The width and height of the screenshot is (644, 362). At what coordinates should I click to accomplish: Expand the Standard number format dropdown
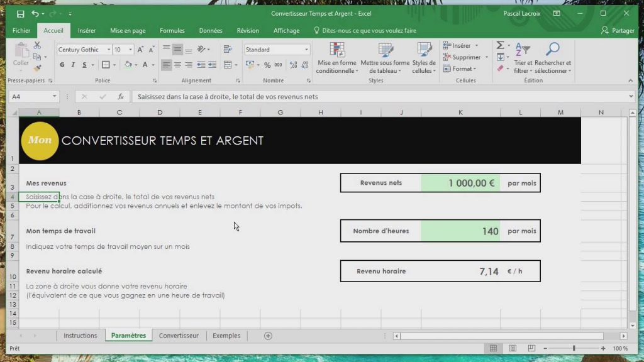(x=307, y=50)
